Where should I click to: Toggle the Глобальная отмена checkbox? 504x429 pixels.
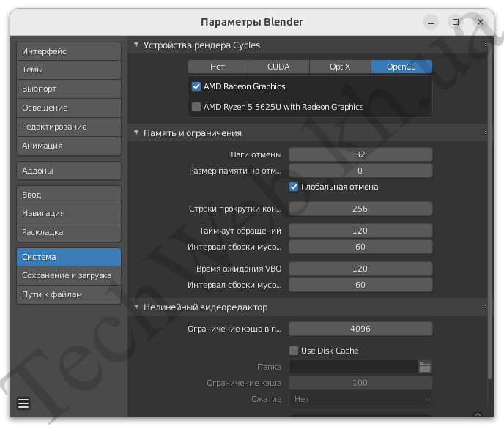(x=294, y=187)
